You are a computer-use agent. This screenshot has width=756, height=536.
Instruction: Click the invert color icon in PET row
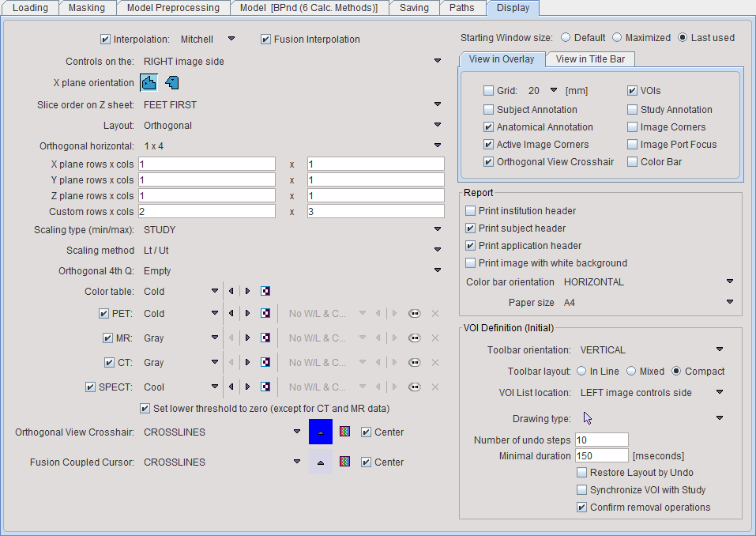pyautogui.click(x=265, y=314)
